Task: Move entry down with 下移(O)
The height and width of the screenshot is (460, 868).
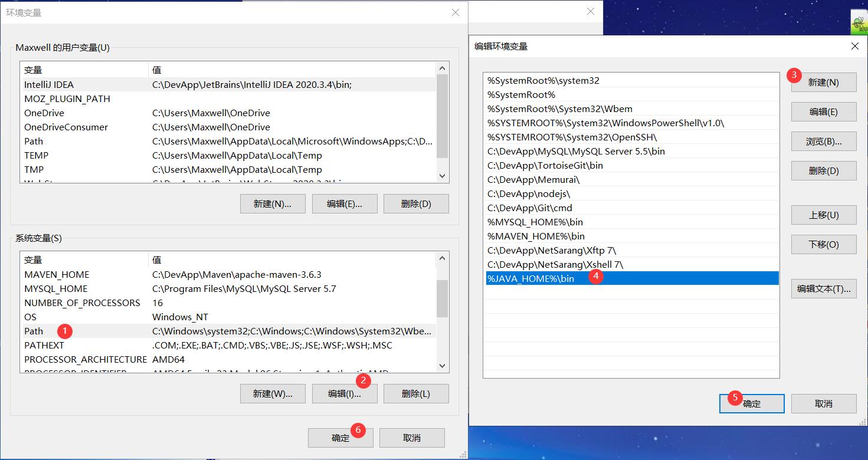Action: pyautogui.click(x=824, y=245)
